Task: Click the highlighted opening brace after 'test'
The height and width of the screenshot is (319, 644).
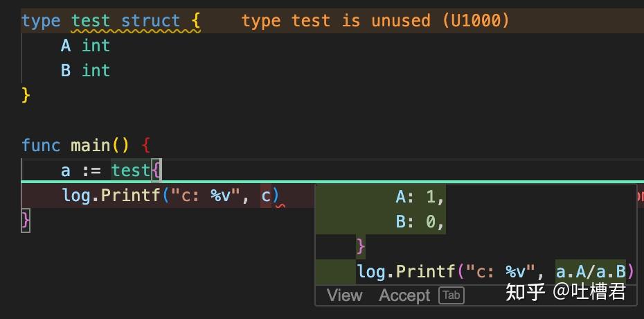Action: 156,170
